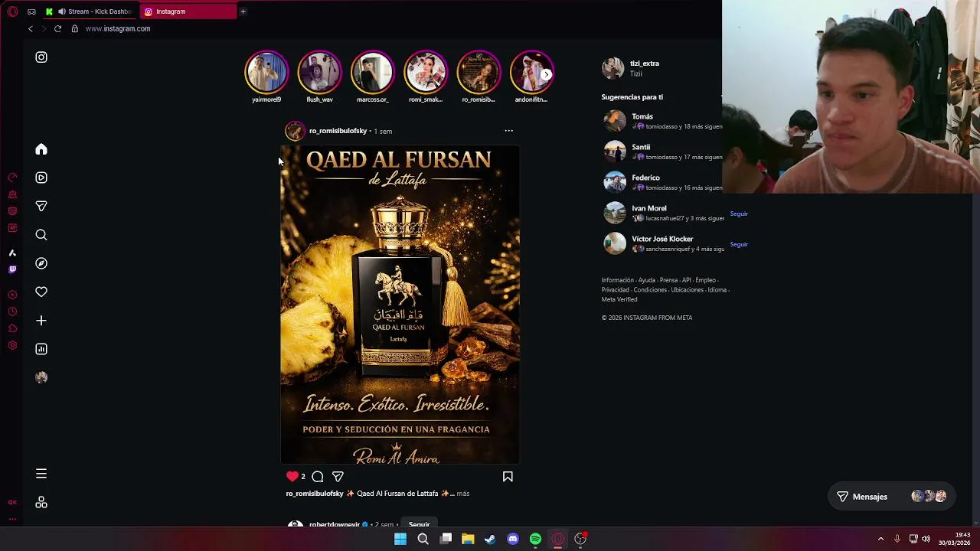Open Twitch panel in Opera sidebar
This screenshot has height=551, width=980.
[12, 269]
